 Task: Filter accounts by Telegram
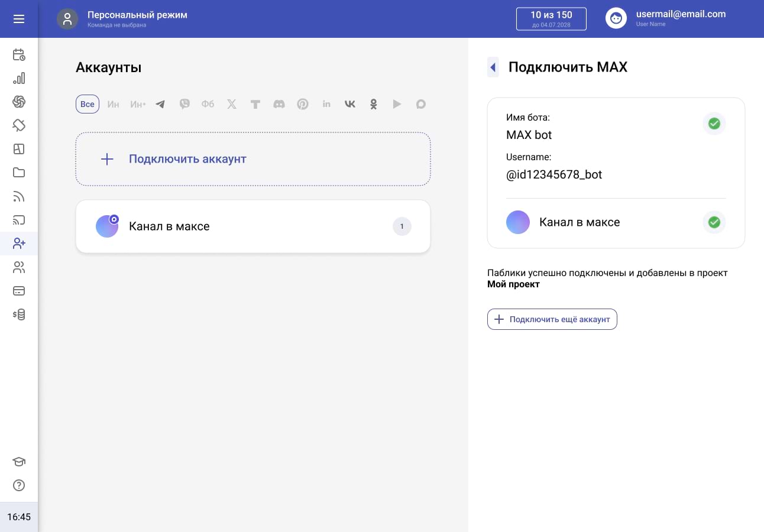160,104
